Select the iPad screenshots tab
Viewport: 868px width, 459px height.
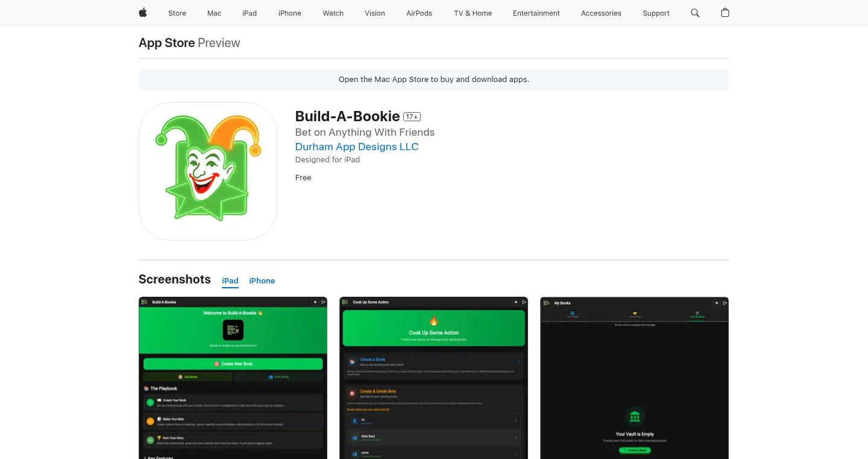pyautogui.click(x=230, y=280)
